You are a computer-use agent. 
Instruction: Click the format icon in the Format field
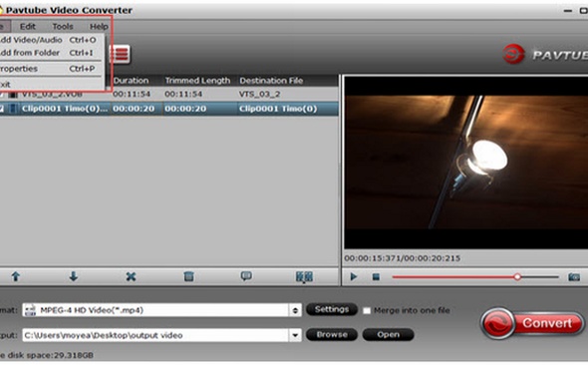tap(30, 310)
